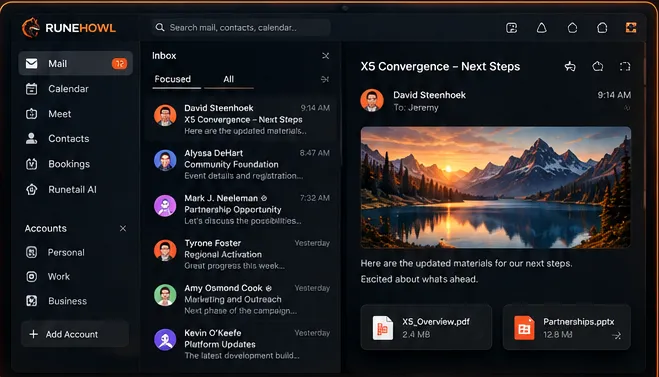Click the 'To: Jeremy' recipient line
Viewport: 659px width, 377px height.
[416, 108]
